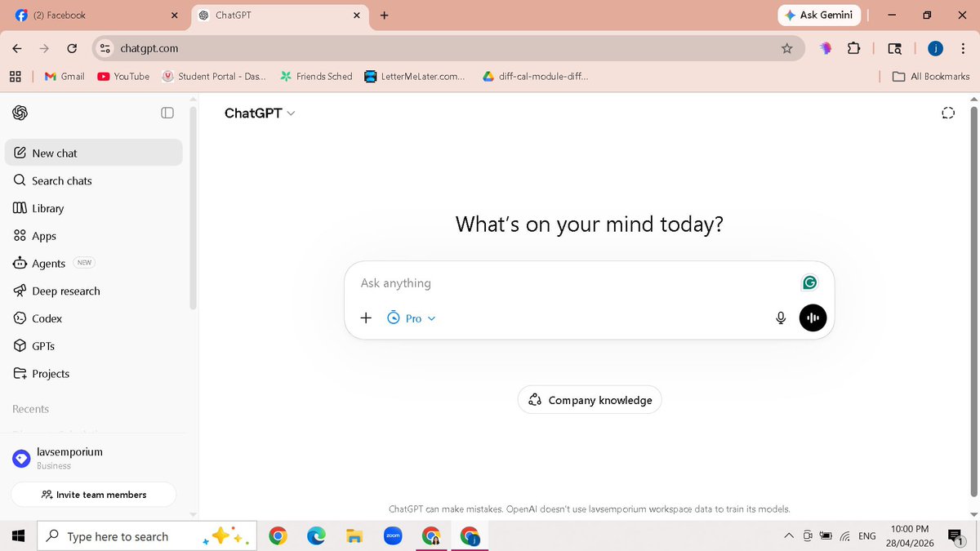The width and height of the screenshot is (980, 551).
Task: Click the colorful extension icon in toolbar
Action: tap(826, 48)
